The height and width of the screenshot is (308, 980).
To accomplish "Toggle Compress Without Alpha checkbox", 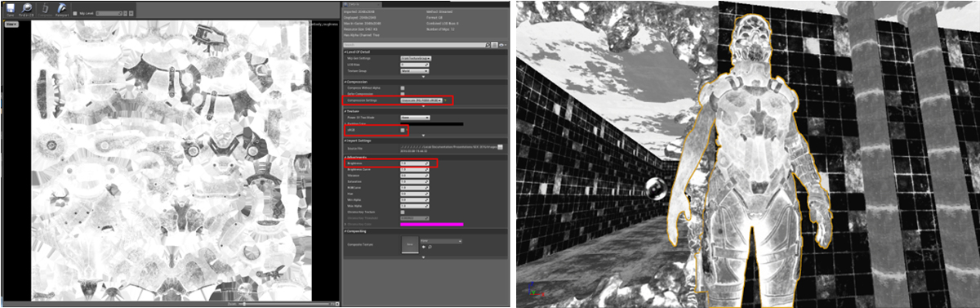I will [x=403, y=88].
